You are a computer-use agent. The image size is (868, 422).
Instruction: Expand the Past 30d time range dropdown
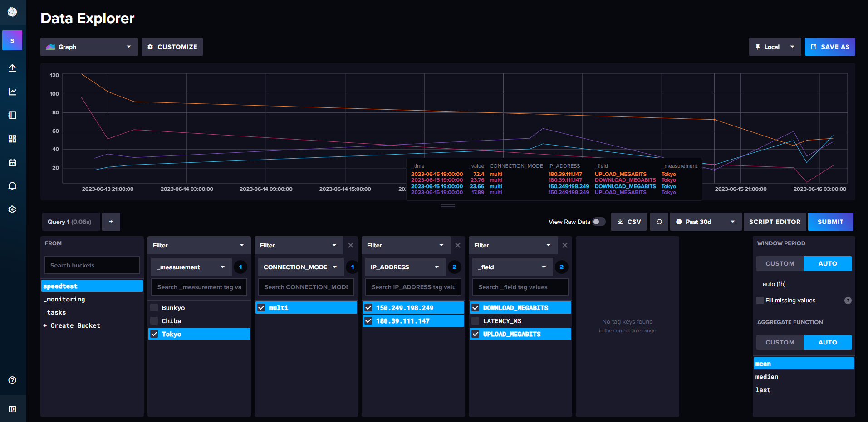705,222
